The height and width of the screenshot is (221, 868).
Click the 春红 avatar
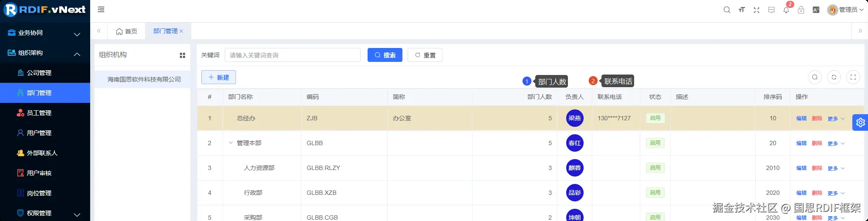coord(574,143)
